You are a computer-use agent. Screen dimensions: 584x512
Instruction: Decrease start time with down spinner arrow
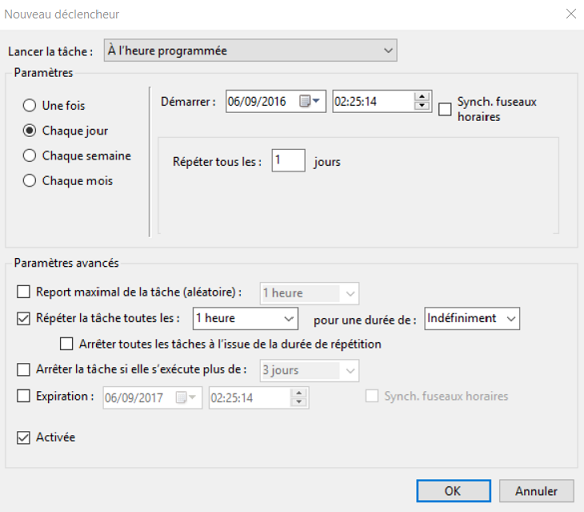coord(422,105)
